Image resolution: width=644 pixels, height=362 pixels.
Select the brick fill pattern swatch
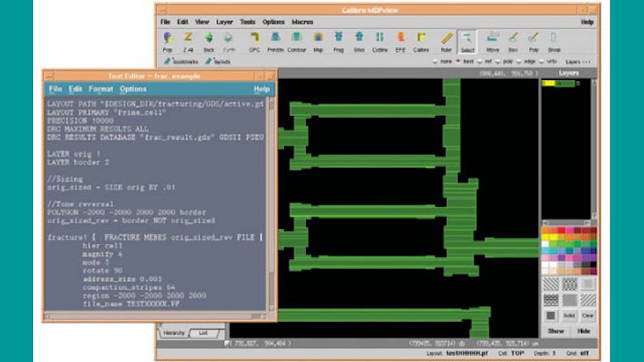point(551,300)
